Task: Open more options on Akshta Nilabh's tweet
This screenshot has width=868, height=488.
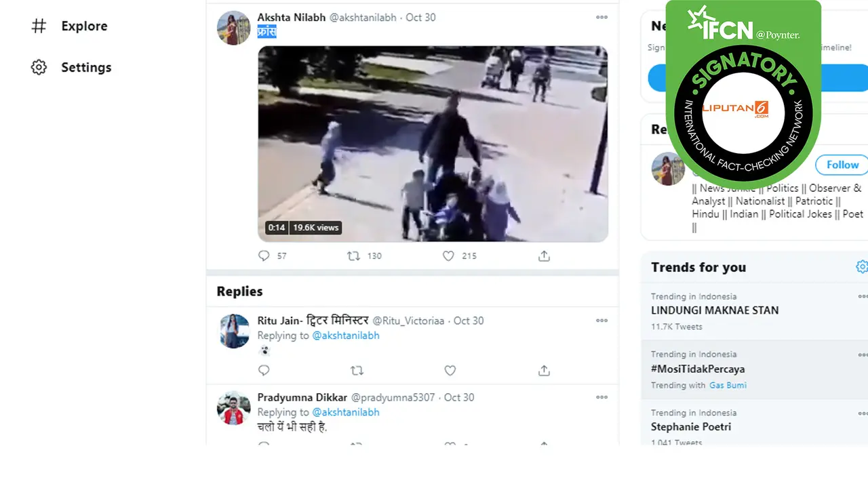Action: (601, 18)
